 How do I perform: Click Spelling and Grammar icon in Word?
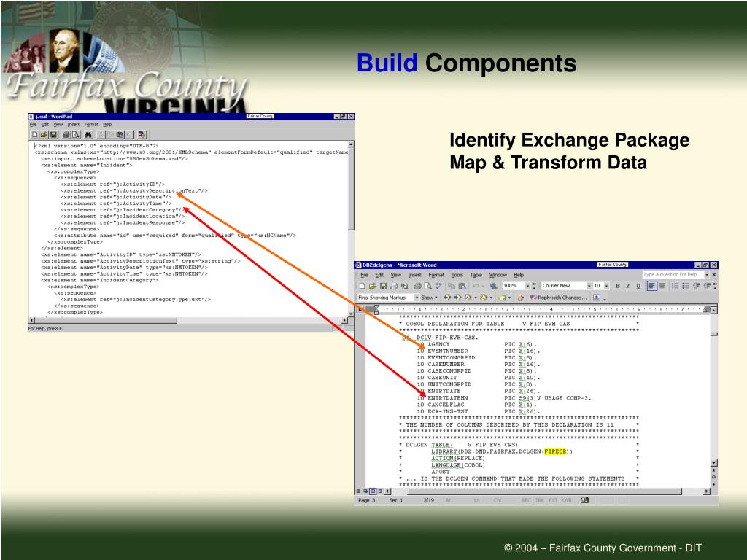pyautogui.click(x=438, y=286)
